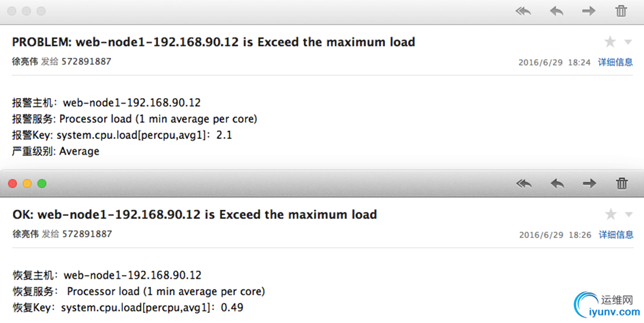Forward the PROBLEM alert email
Viewport: 644px width, 323px height.
tap(589, 11)
